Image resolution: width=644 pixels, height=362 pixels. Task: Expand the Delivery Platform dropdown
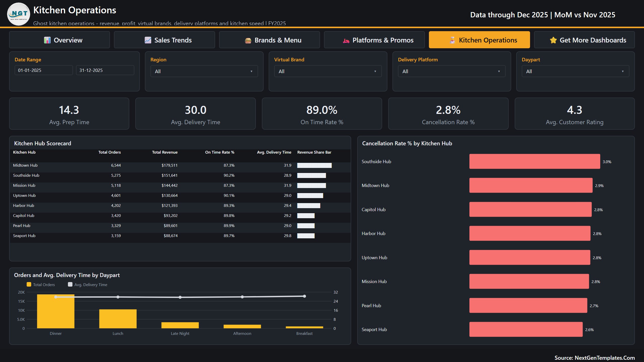tap(452, 71)
